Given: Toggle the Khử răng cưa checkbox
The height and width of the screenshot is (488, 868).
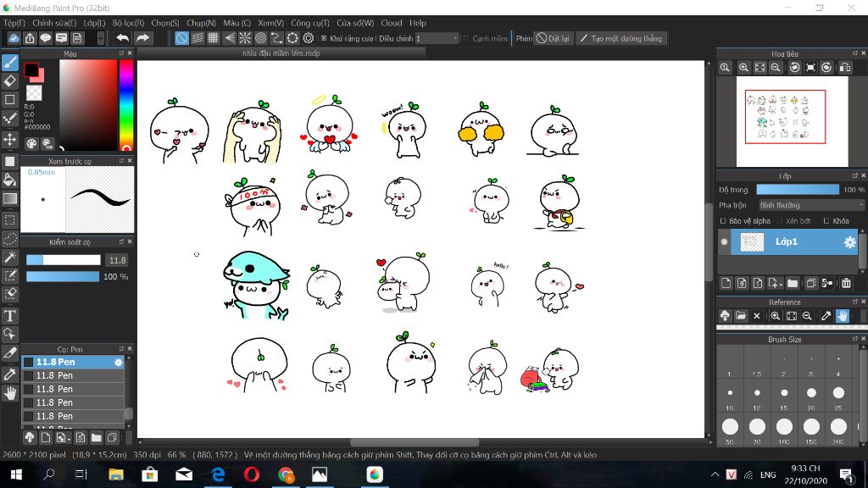Looking at the screenshot, I should click(324, 39).
